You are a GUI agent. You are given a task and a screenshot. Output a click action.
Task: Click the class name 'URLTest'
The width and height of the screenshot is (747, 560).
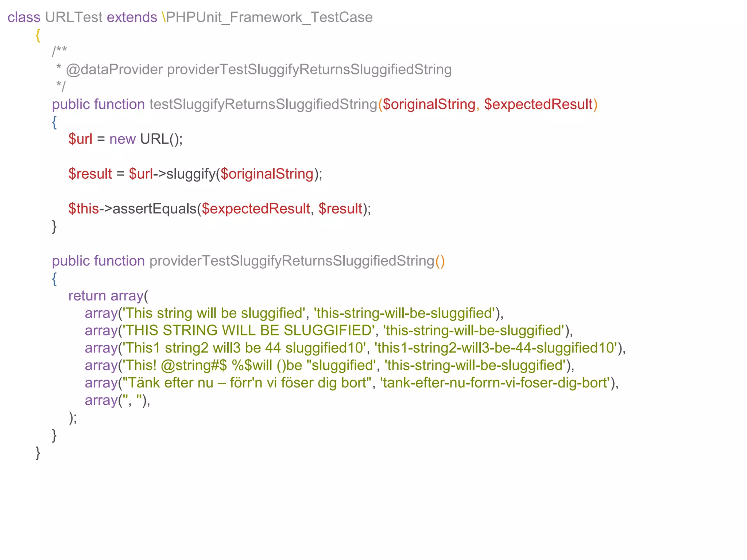tap(74, 17)
